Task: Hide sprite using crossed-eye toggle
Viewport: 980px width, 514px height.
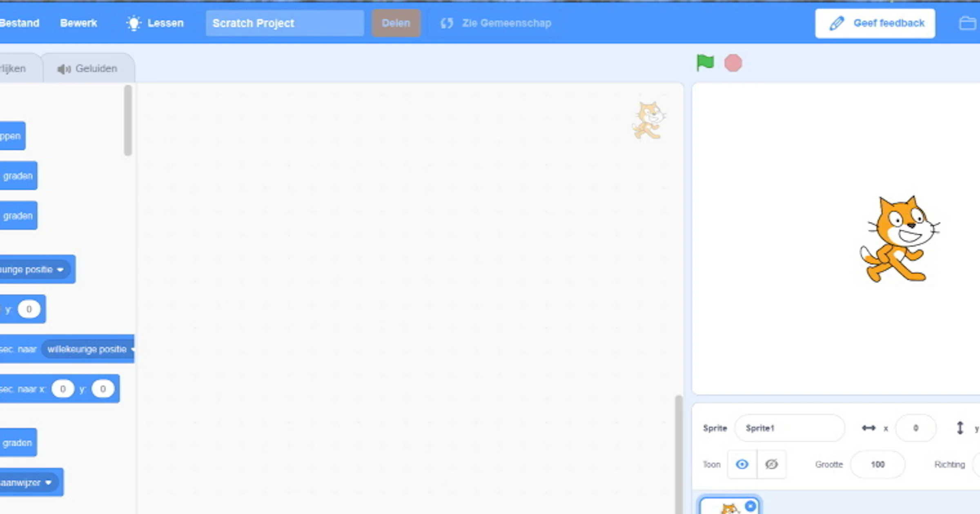Action: pos(771,464)
